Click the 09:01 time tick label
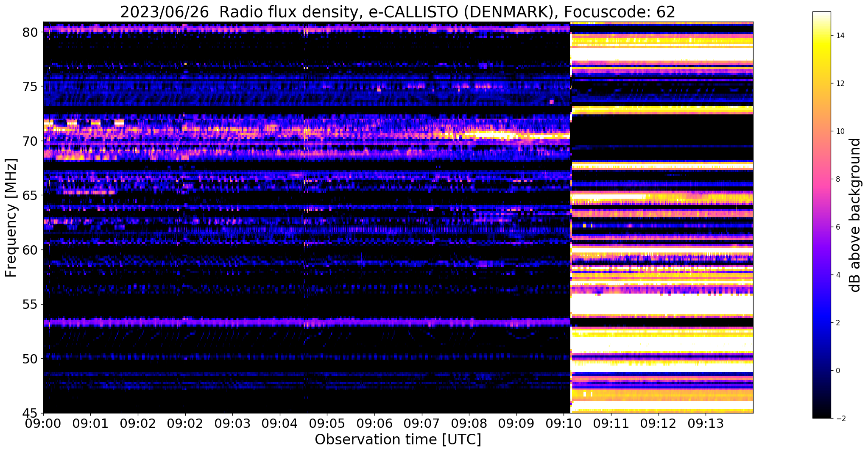868x452 pixels. tap(90, 423)
